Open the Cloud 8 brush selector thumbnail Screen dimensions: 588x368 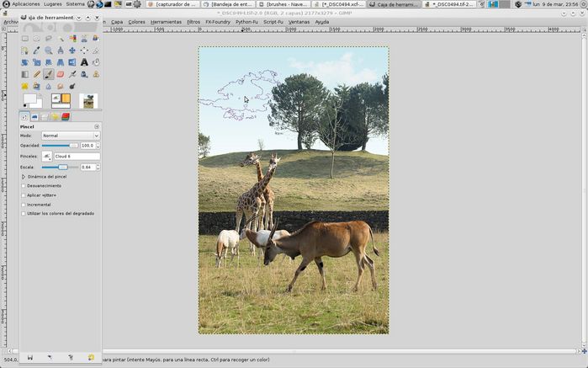click(47, 157)
